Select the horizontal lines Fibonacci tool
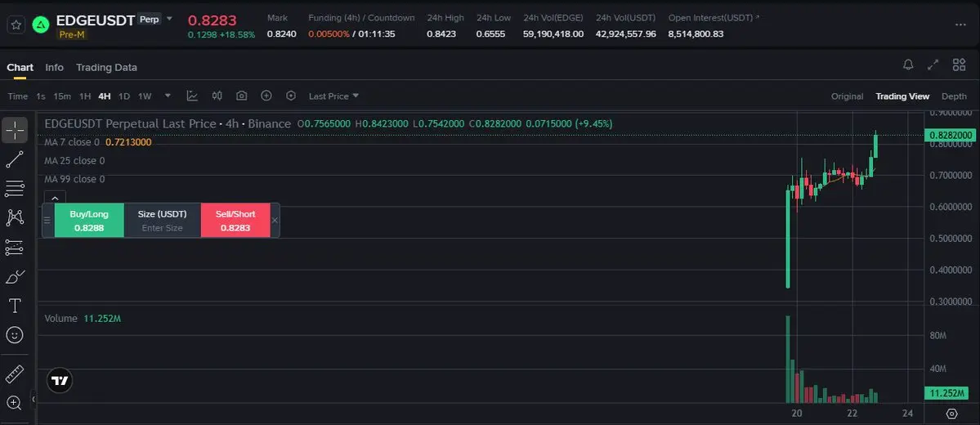The width and height of the screenshot is (980, 425). [x=15, y=188]
